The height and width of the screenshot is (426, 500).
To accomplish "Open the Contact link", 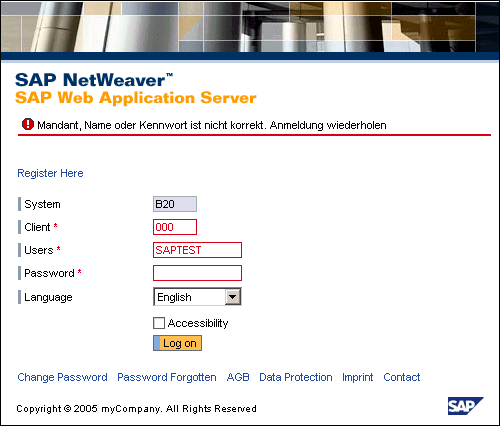I will point(402,377).
